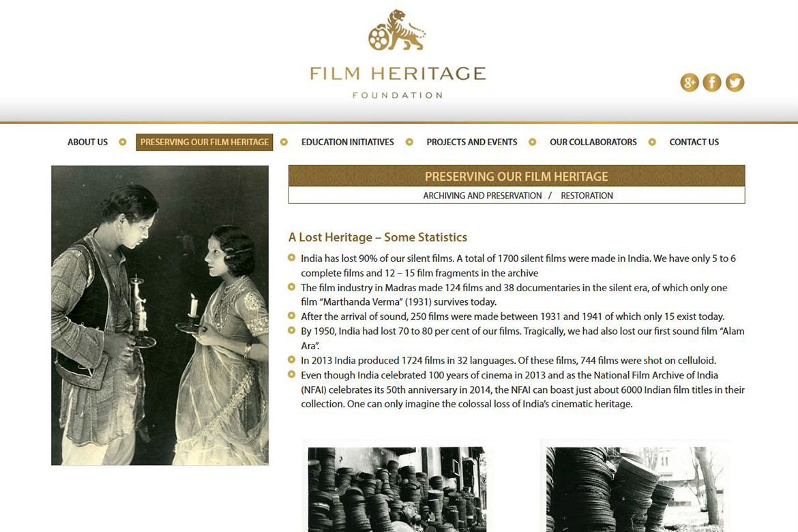The height and width of the screenshot is (532, 798).
Task: Click the gold Preserving Our Film Heritage banner
Action: [x=516, y=176]
